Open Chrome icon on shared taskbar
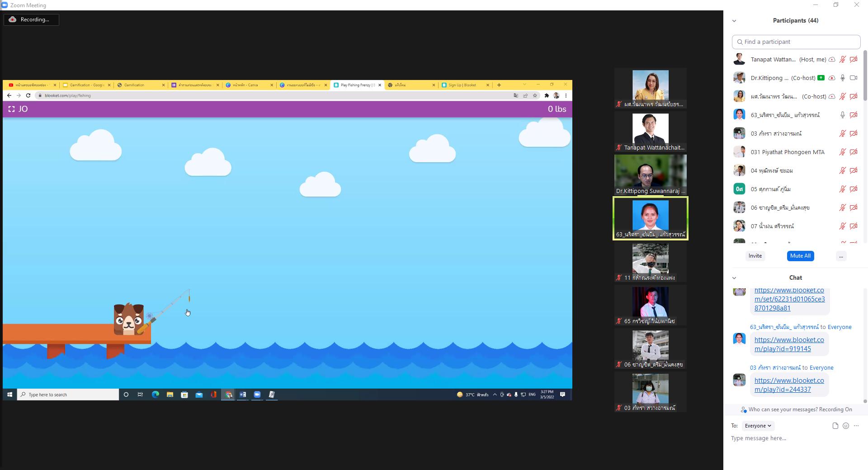The image size is (868, 470). click(x=228, y=395)
